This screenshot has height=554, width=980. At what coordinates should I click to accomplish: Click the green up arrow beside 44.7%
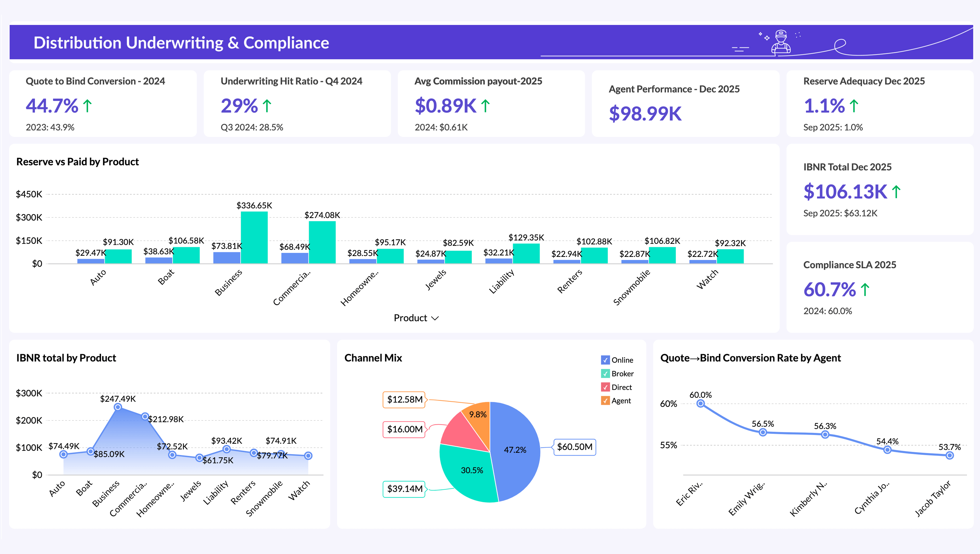88,105
